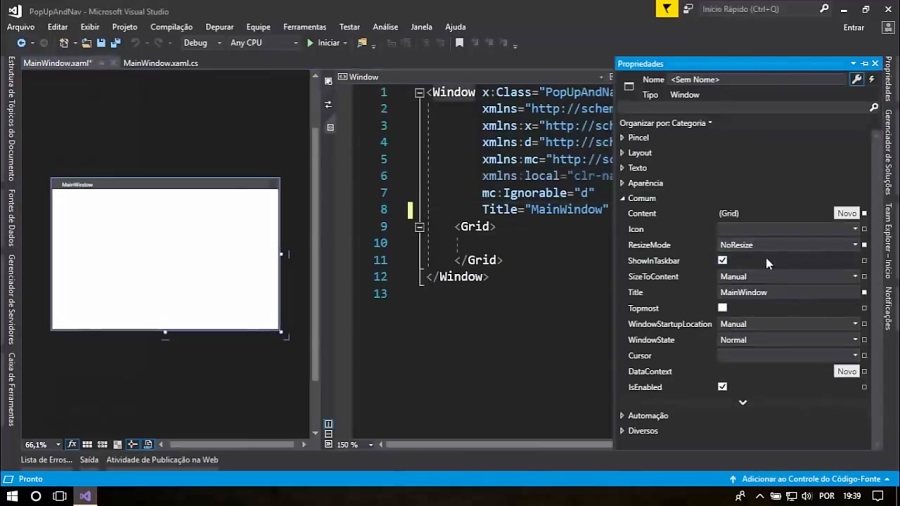This screenshot has height=506, width=900.
Task: Open the notifications filter flag icon
Action: tap(666, 9)
